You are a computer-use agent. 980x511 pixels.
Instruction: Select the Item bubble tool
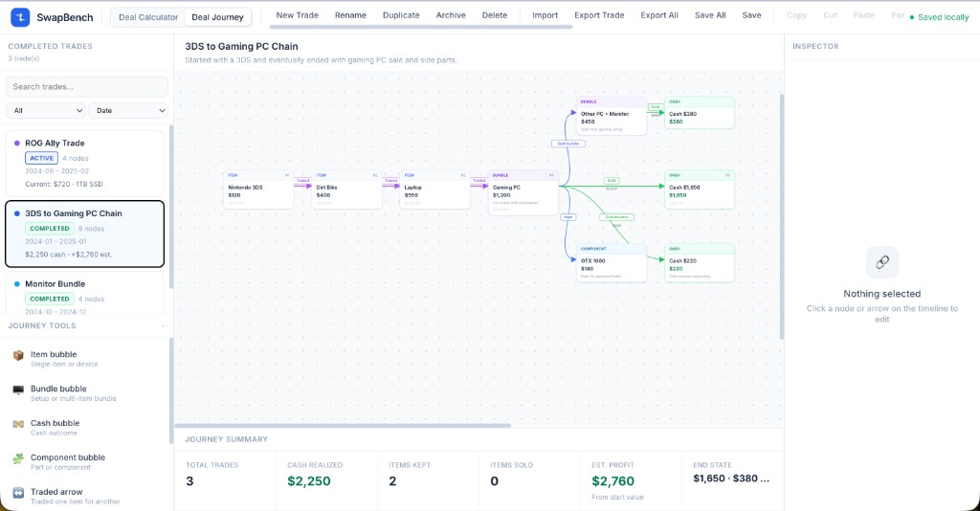click(85, 358)
